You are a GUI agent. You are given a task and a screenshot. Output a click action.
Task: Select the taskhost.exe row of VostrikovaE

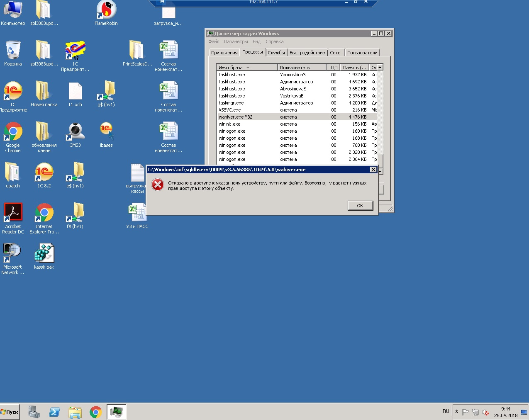tap(297, 96)
